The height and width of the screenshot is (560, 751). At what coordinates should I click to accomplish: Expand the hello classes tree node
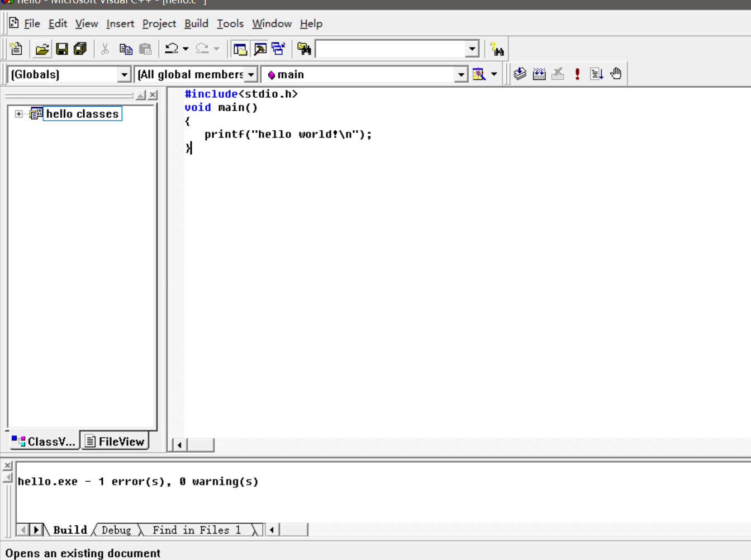(19, 114)
